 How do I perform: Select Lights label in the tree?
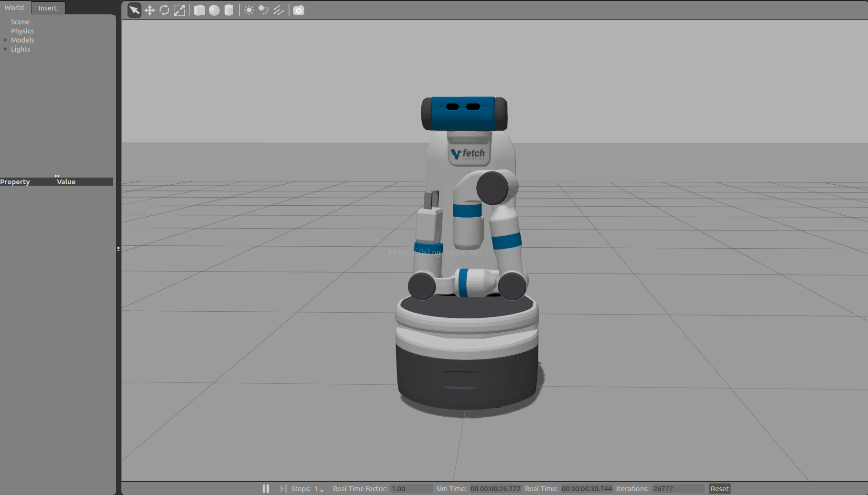[x=21, y=49]
